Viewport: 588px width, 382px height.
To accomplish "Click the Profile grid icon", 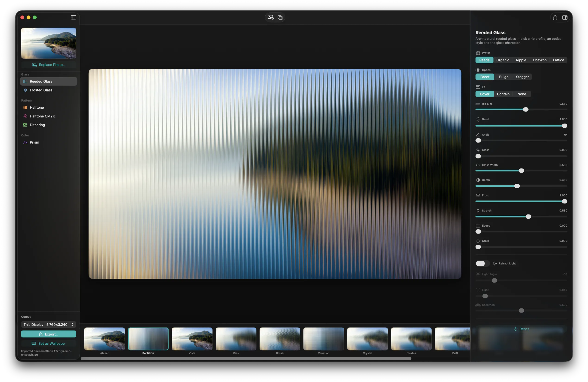I will tap(478, 53).
